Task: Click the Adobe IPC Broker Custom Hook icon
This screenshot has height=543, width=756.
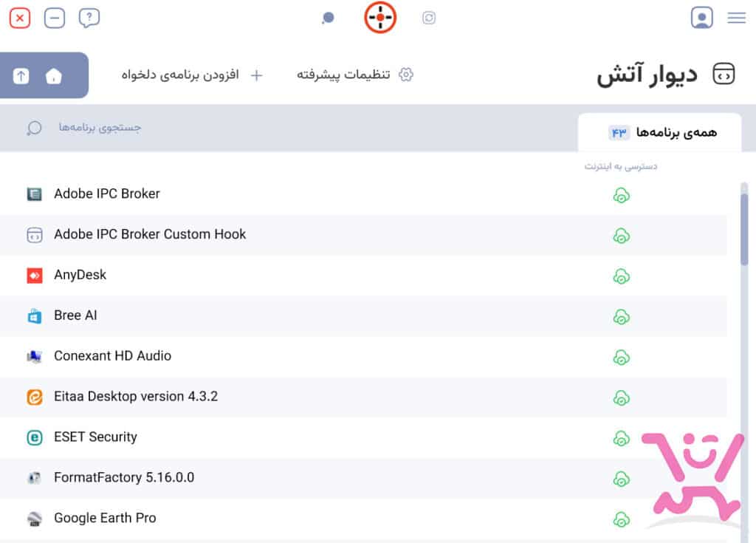Action: (x=34, y=235)
